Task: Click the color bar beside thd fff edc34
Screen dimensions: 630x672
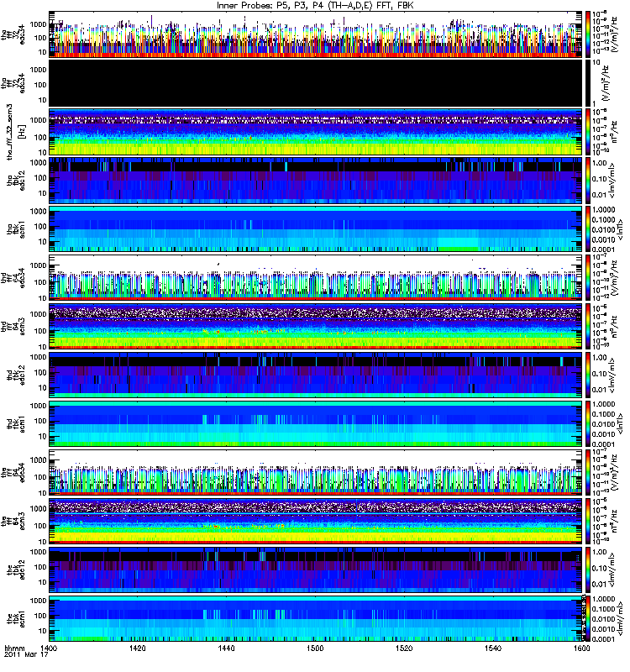Action: tap(588, 278)
